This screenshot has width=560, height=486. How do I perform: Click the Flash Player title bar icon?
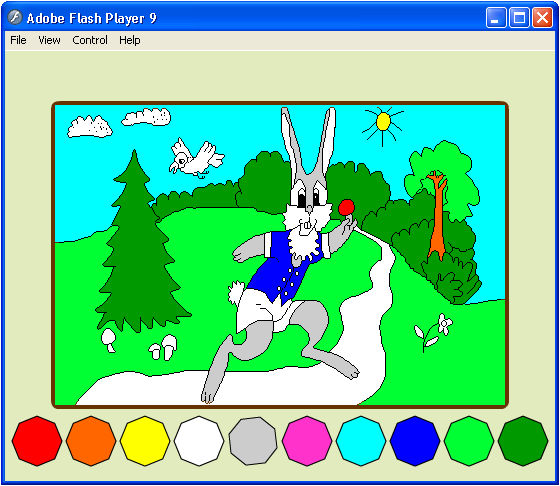tap(15, 17)
